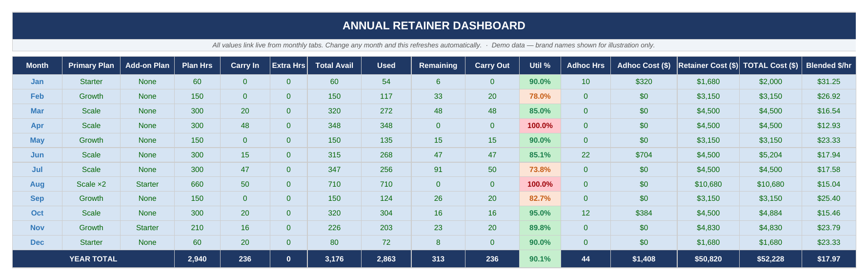
Task: Select the Plan Hrs column header
Action: click(x=197, y=65)
